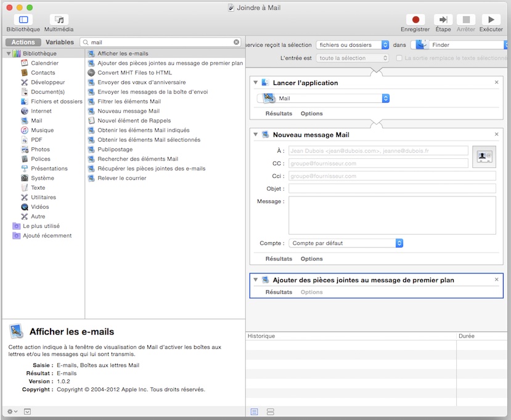Select the Vidéos category icon
This screenshot has height=420, width=511.
pos(25,206)
